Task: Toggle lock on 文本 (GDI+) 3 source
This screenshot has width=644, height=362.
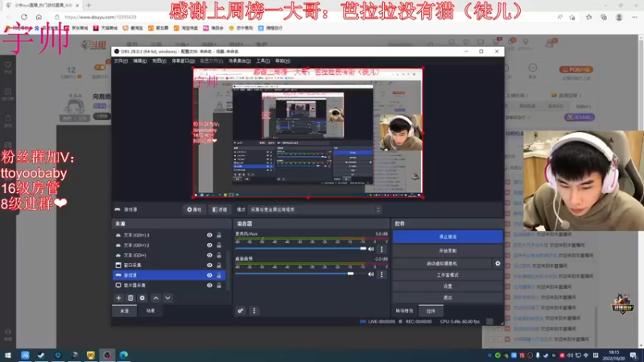Action: [x=219, y=235]
